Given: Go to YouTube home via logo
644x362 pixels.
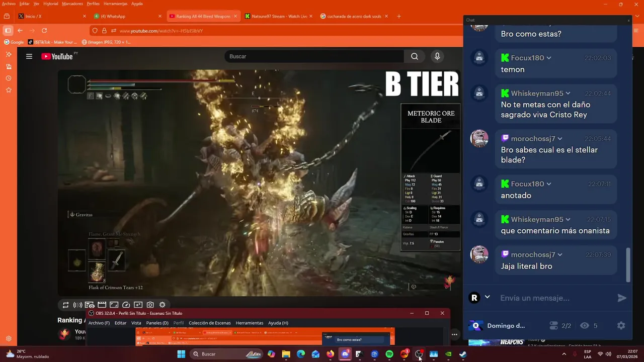Looking at the screenshot, I should click(x=57, y=56).
